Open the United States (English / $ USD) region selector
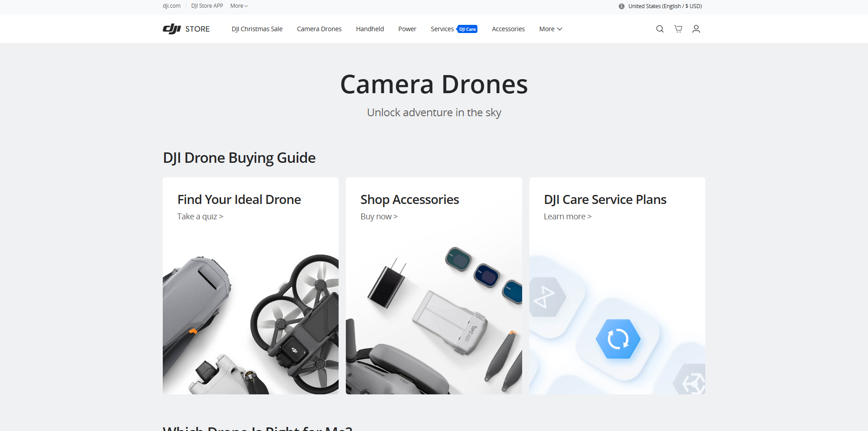Viewport: 868px width, 431px height. pos(665,6)
